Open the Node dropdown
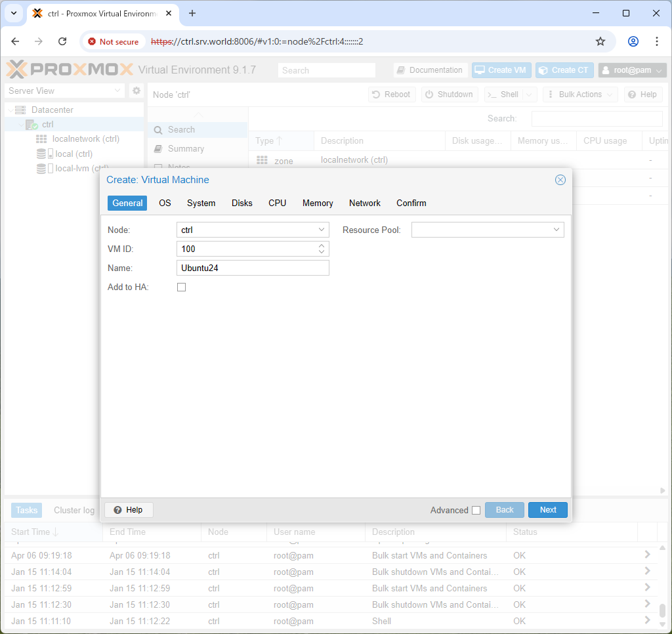Screen dimensions: 672x634 tap(322, 230)
